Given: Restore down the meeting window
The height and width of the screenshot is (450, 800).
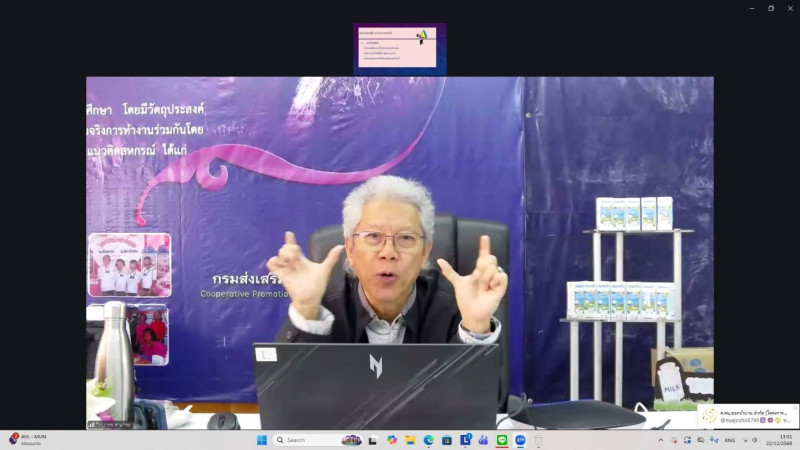Looking at the screenshot, I should coord(770,8).
